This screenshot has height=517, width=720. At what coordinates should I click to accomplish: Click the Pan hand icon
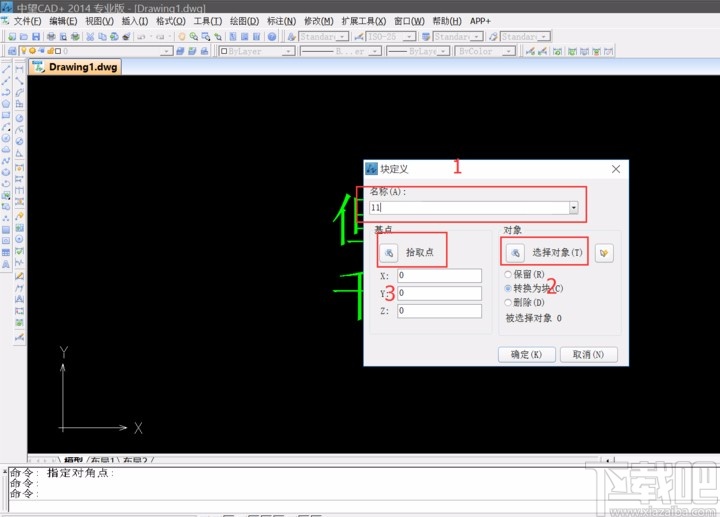(x=182, y=37)
